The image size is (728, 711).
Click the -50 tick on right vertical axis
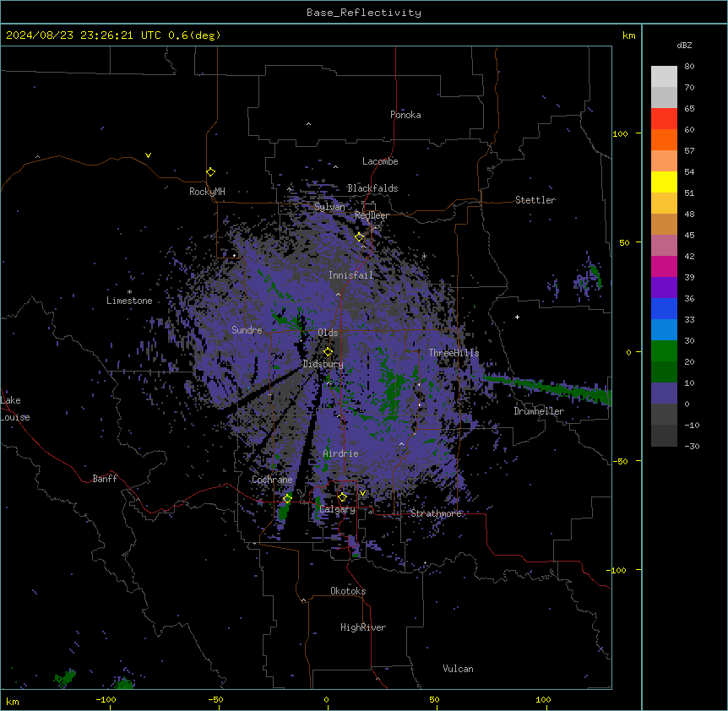[x=620, y=461]
